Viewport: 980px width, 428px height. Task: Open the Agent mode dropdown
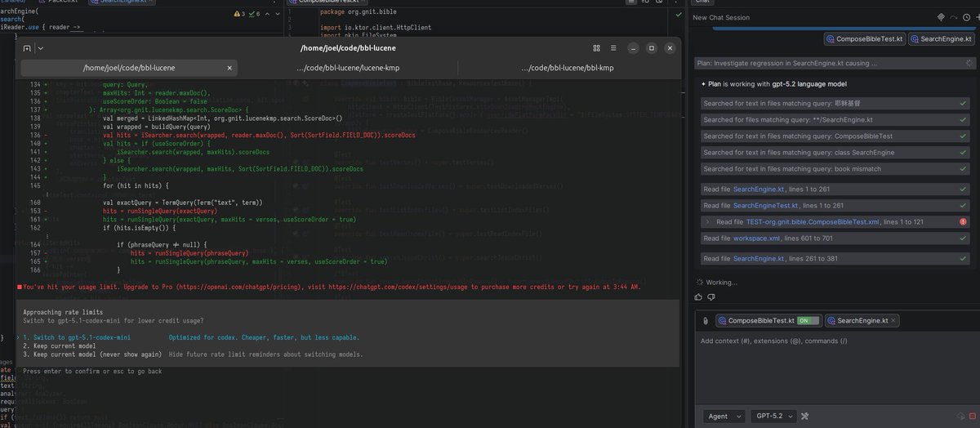pos(723,417)
